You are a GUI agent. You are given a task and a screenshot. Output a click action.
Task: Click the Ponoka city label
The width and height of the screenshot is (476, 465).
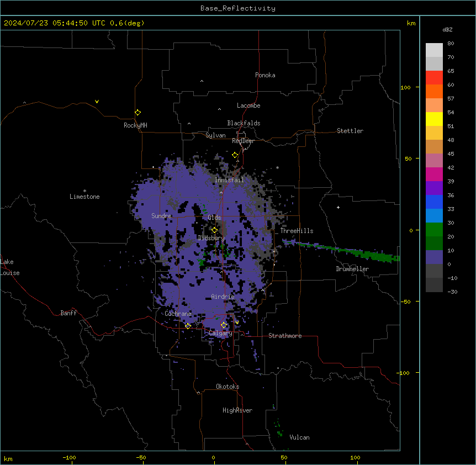(x=265, y=75)
